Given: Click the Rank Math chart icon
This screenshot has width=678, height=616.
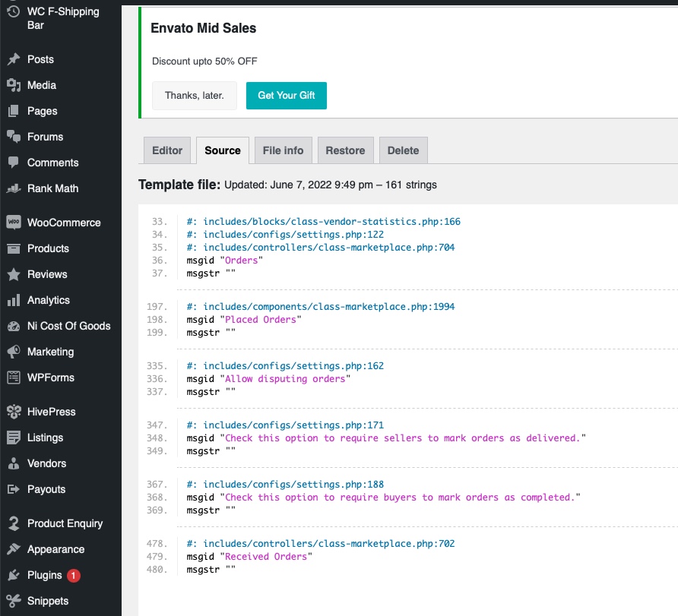Looking at the screenshot, I should [x=14, y=188].
